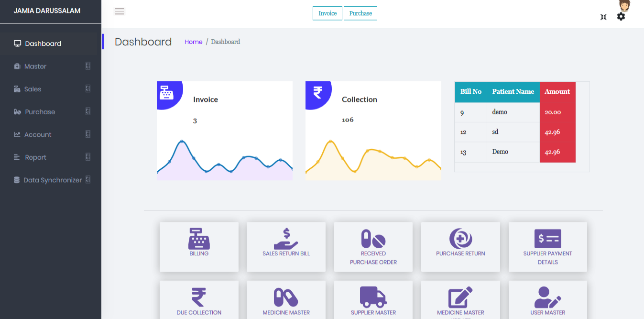Click the Bill No column header
The width and height of the screenshot is (644, 319).
pos(471,92)
